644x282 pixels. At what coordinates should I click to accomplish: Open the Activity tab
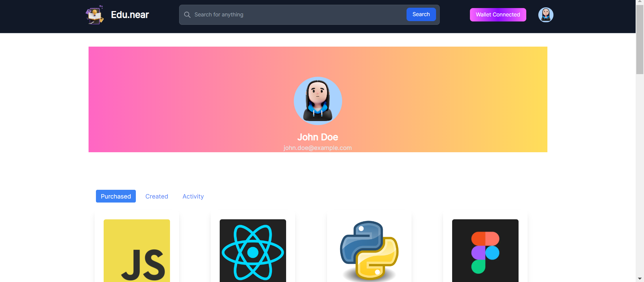(x=193, y=196)
